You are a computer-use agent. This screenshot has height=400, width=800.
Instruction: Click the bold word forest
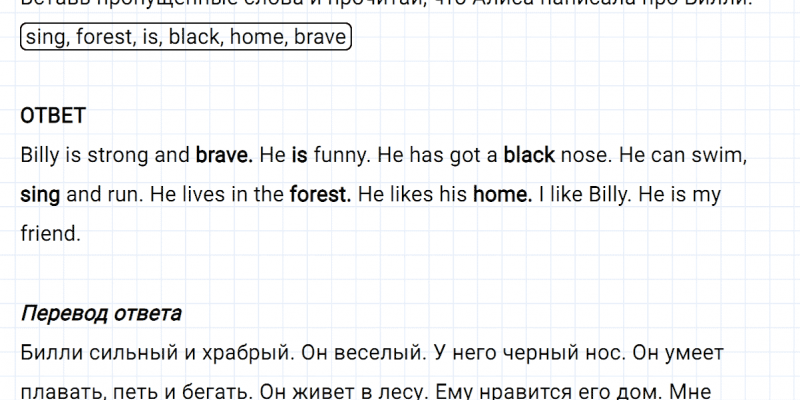click(x=320, y=195)
